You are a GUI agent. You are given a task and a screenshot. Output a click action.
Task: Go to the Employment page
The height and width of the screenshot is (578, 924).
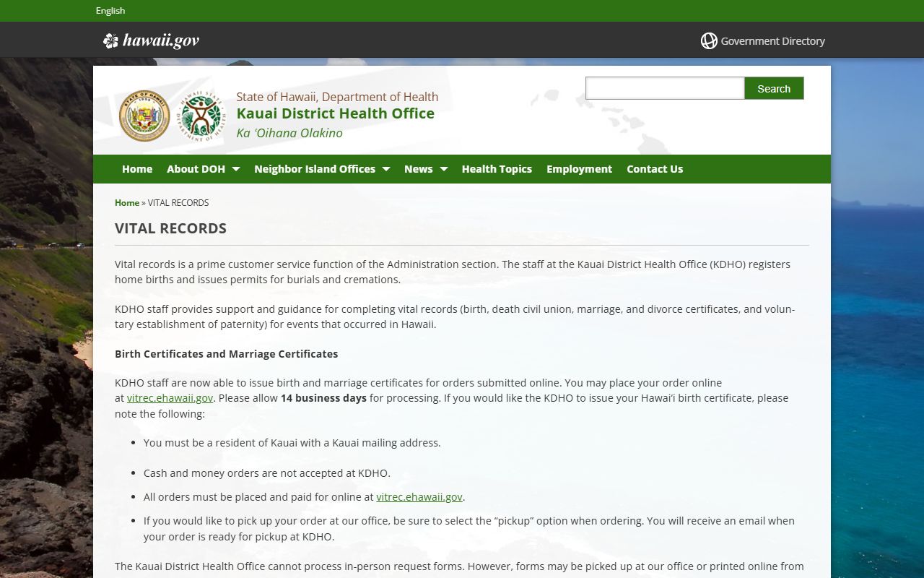tap(579, 169)
